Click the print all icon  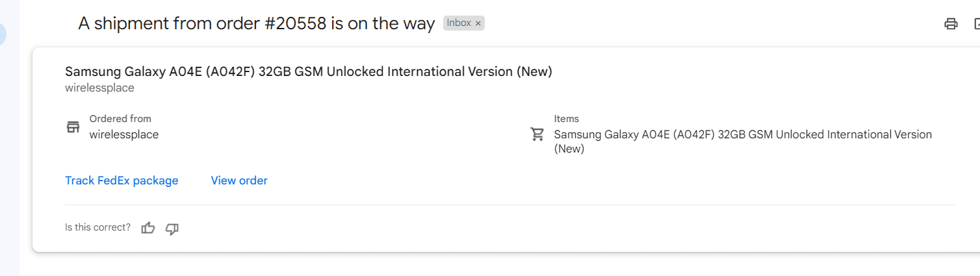click(x=951, y=24)
